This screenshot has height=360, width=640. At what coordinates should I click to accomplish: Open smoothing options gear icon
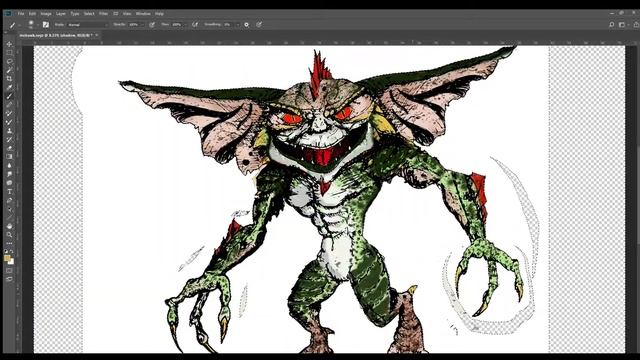click(x=247, y=25)
